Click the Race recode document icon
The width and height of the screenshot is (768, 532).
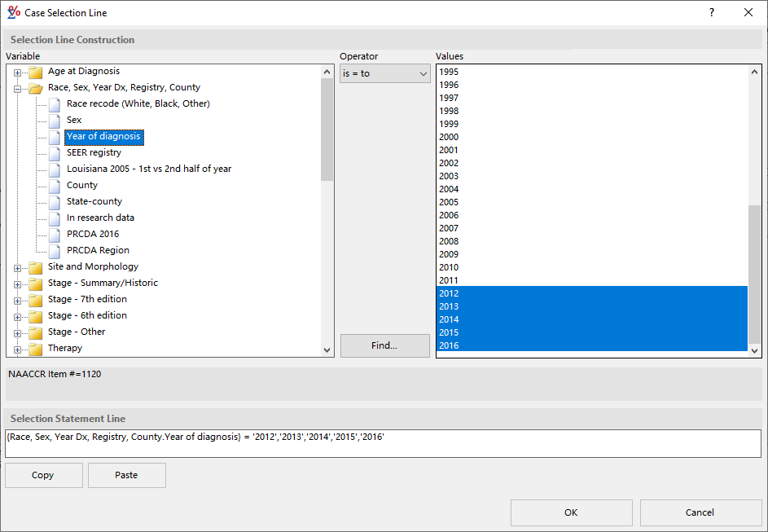coord(54,104)
